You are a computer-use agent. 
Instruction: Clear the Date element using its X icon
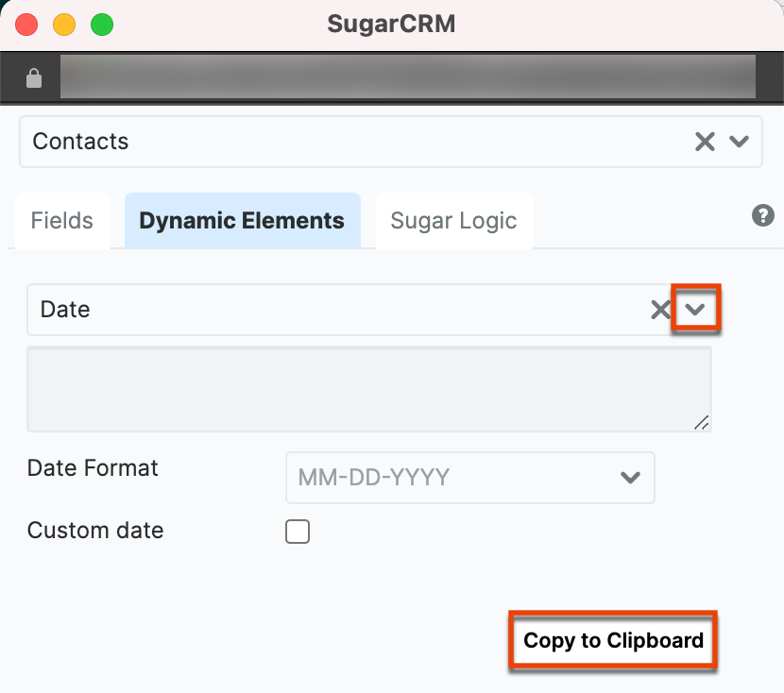tap(660, 310)
